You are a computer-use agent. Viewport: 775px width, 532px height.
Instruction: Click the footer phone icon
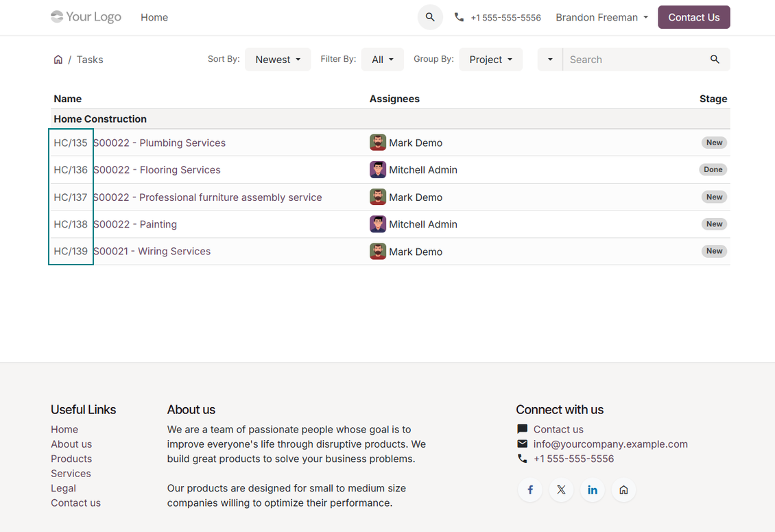(522, 459)
